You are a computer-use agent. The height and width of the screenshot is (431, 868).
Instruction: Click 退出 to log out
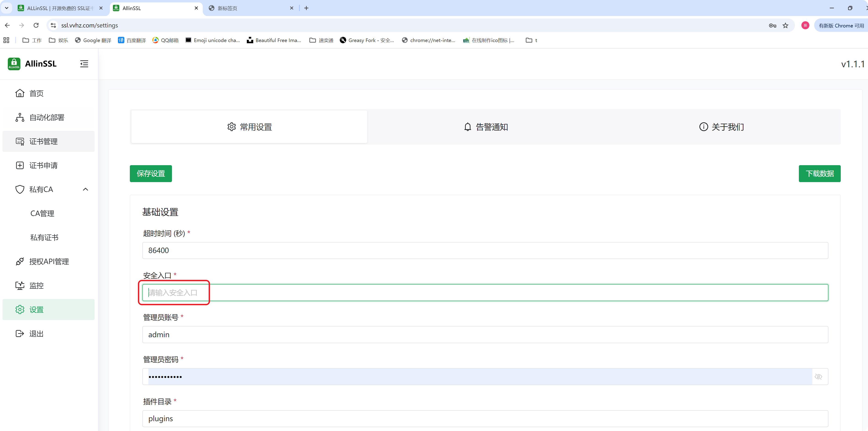(36, 334)
